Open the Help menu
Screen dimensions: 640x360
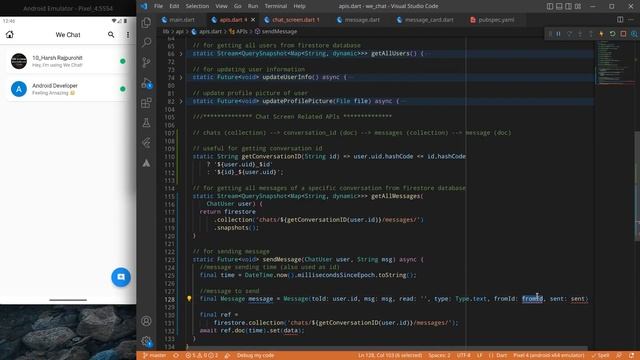(299, 6)
